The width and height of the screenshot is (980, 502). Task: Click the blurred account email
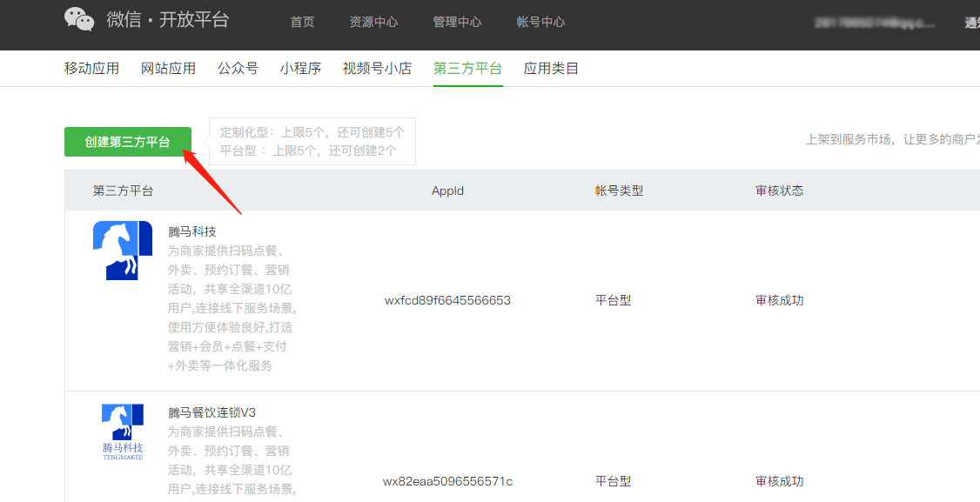point(875,23)
